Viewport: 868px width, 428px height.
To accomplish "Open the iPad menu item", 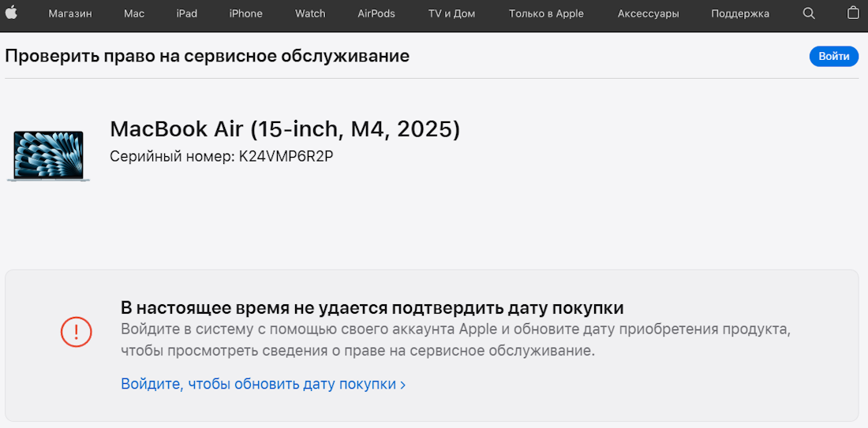I will tap(186, 14).
